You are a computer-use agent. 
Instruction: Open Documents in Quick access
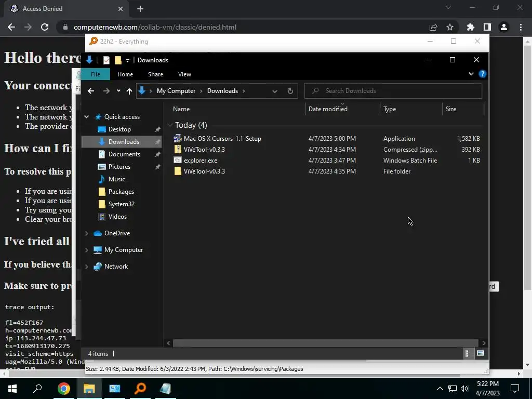(x=124, y=154)
